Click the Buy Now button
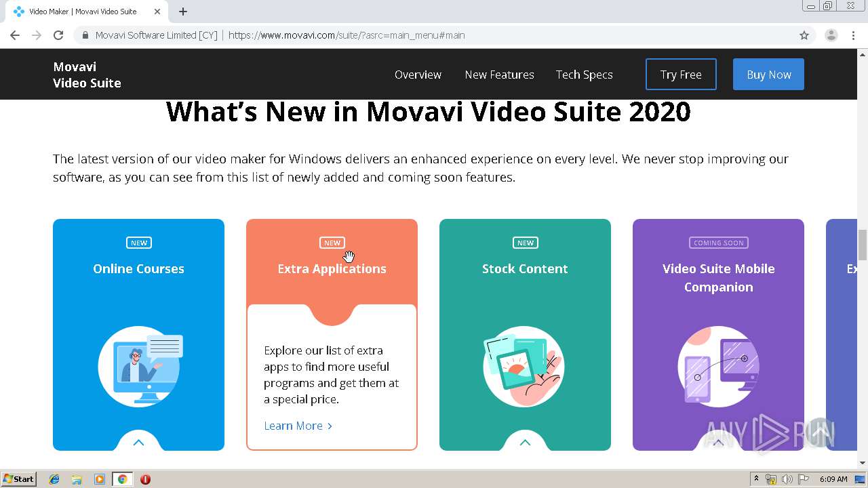 (768, 75)
